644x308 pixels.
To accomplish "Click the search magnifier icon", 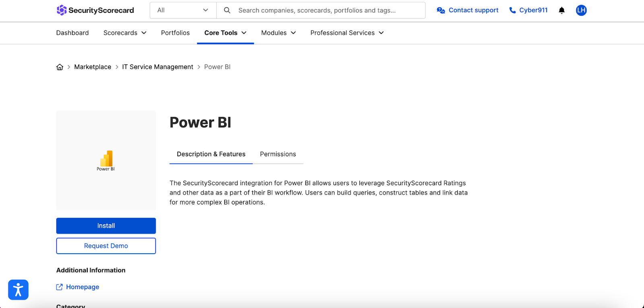I will tap(227, 10).
